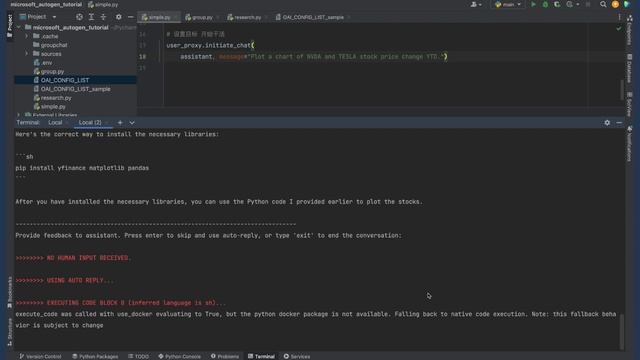Open TODO tool window
Viewport: 640px width, 360px height.
(138, 356)
